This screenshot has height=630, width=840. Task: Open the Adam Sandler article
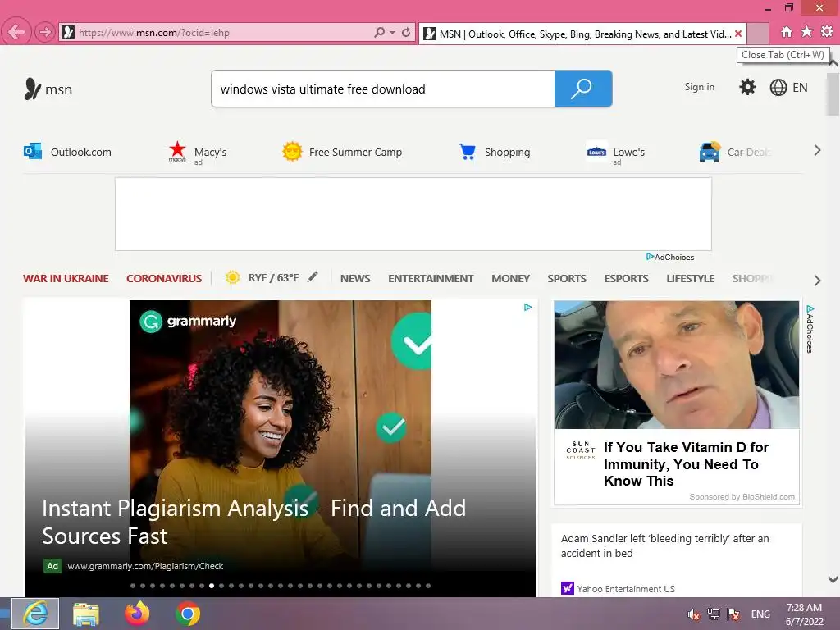tap(664, 546)
